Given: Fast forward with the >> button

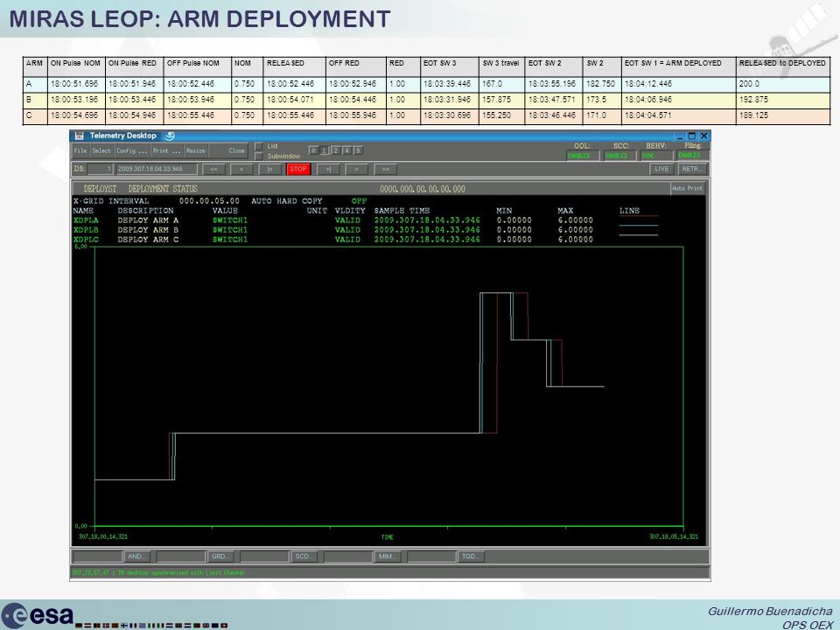Looking at the screenshot, I should tap(385, 169).
